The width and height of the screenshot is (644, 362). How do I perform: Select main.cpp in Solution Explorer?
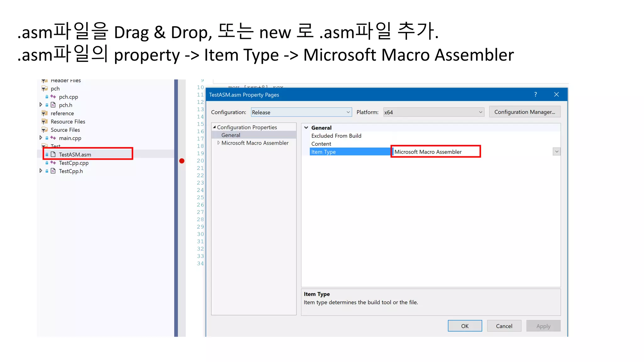[x=70, y=138]
